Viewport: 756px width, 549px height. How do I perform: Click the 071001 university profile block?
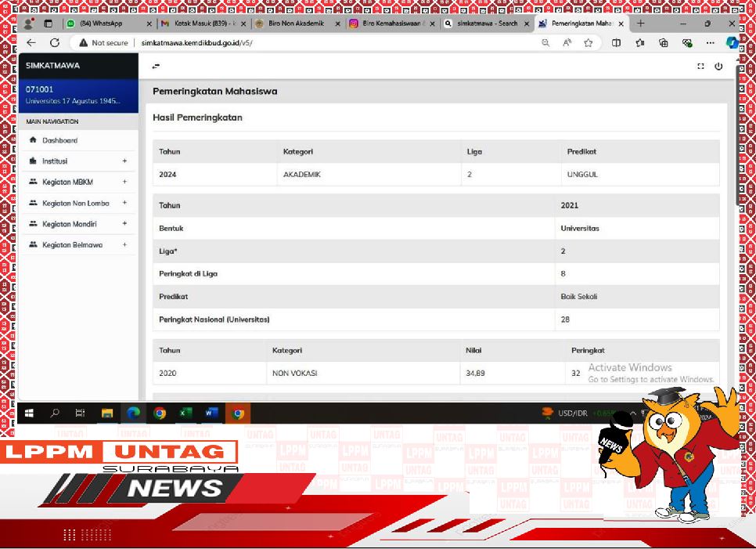[78, 96]
